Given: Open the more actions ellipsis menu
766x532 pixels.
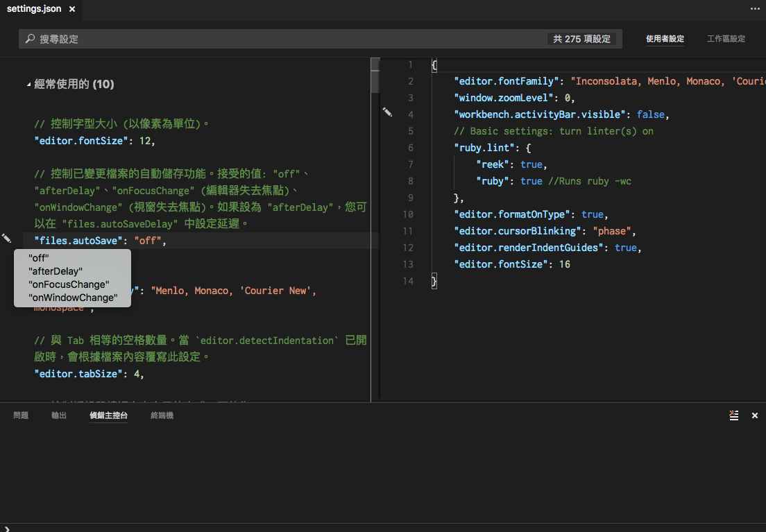Looking at the screenshot, I should 755,8.
